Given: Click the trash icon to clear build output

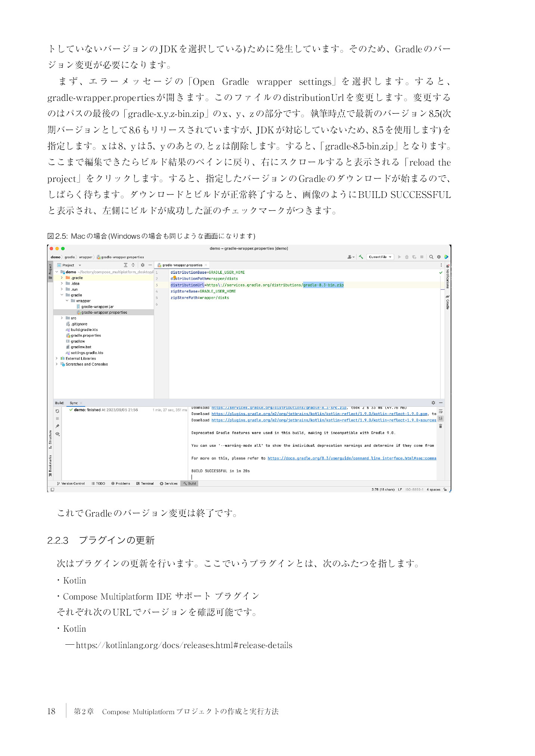Looking at the screenshot, I should [441, 426].
